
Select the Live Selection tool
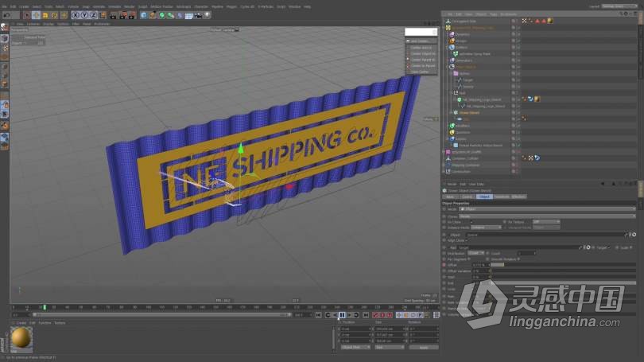(x=27, y=15)
